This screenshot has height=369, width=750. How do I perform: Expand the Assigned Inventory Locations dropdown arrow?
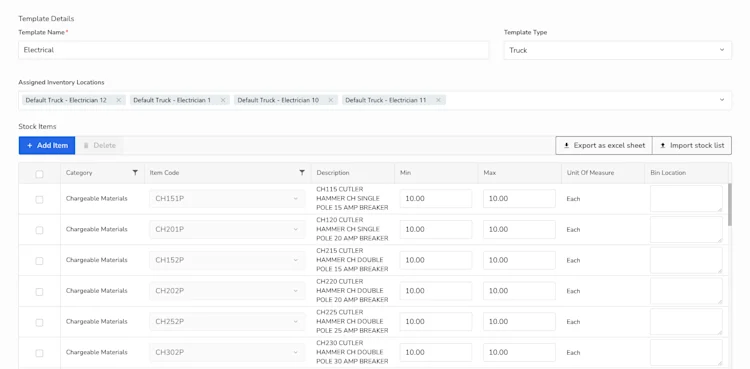click(x=722, y=100)
